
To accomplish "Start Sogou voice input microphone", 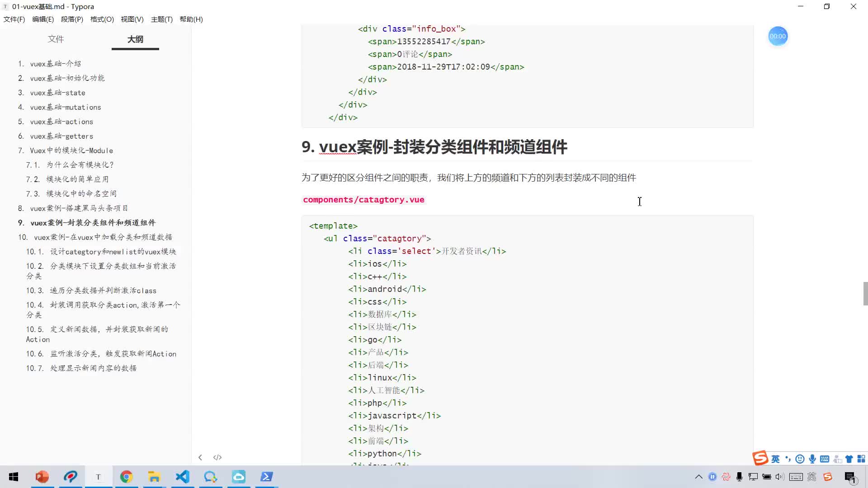I will click(x=812, y=459).
